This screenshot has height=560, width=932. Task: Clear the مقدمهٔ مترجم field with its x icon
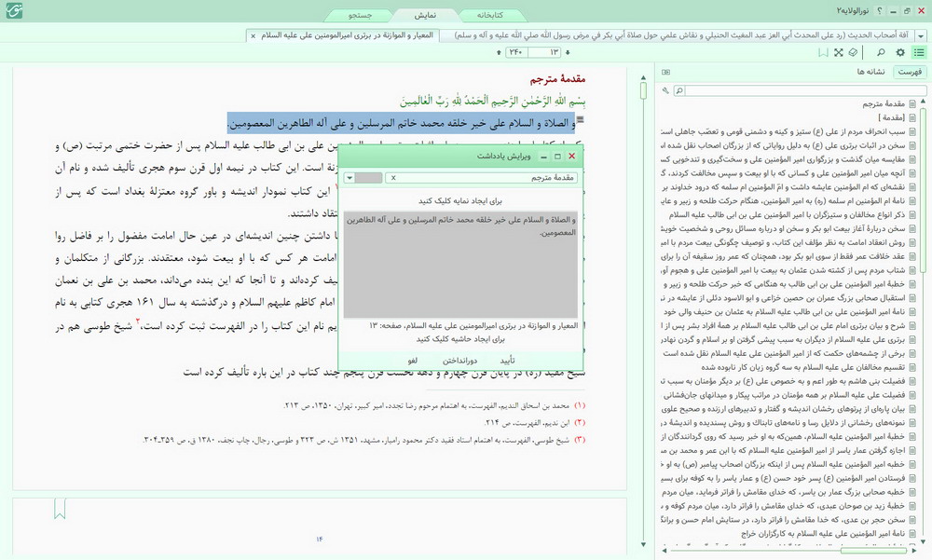click(x=393, y=178)
